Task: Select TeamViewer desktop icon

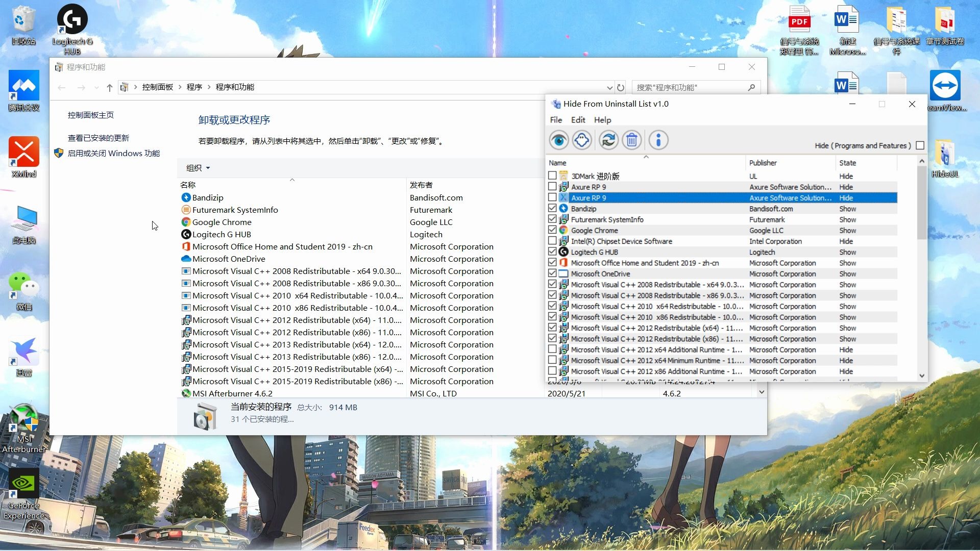Action: pos(945,91)
